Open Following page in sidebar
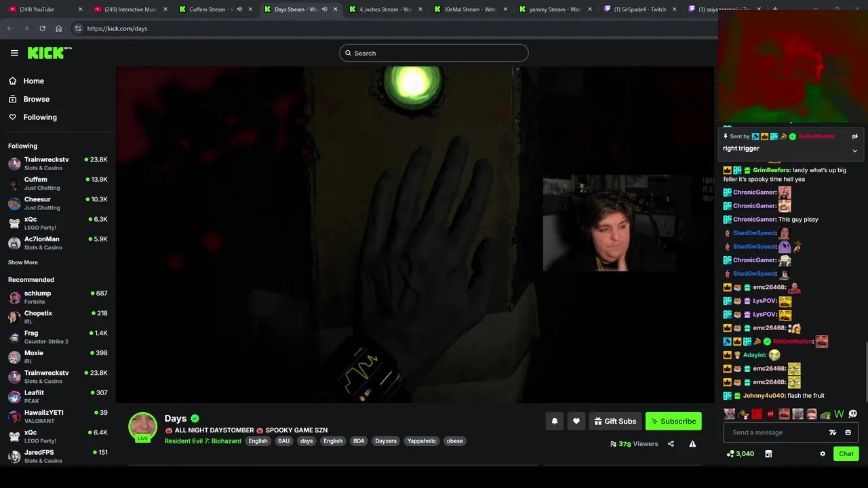This screenshot has width=868, height=488. coord(40,117)
